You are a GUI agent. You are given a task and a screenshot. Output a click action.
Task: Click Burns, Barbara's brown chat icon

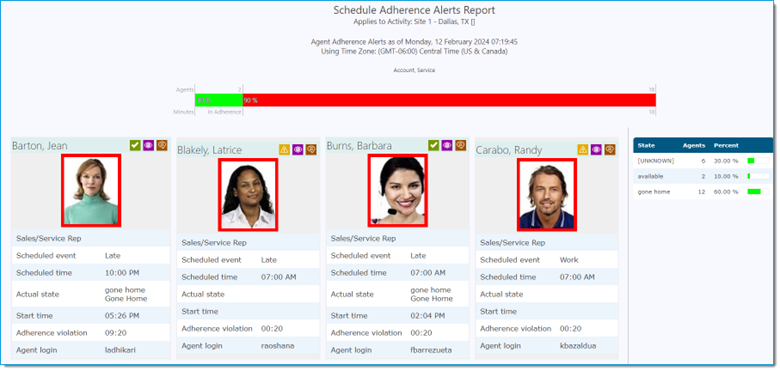[460, 145]
